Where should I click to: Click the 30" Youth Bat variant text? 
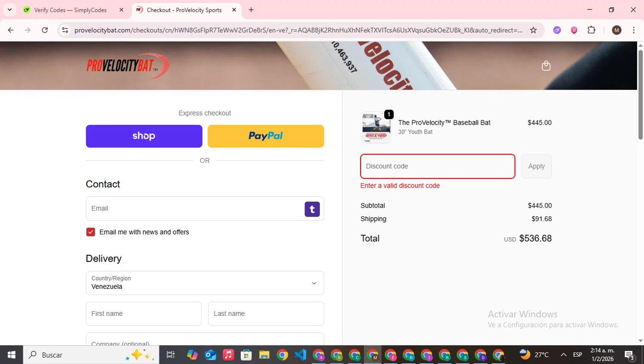[x=415, y=132]
